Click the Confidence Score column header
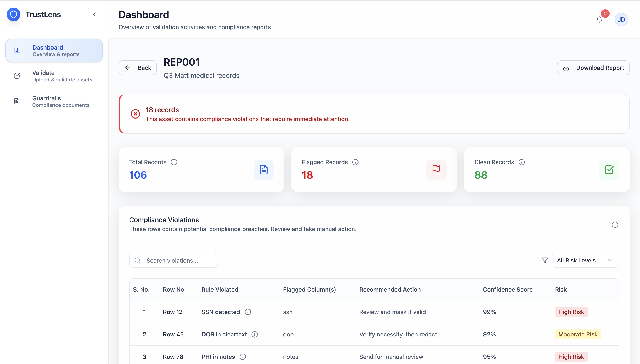640x364 pixels. [x=508, y=289]
